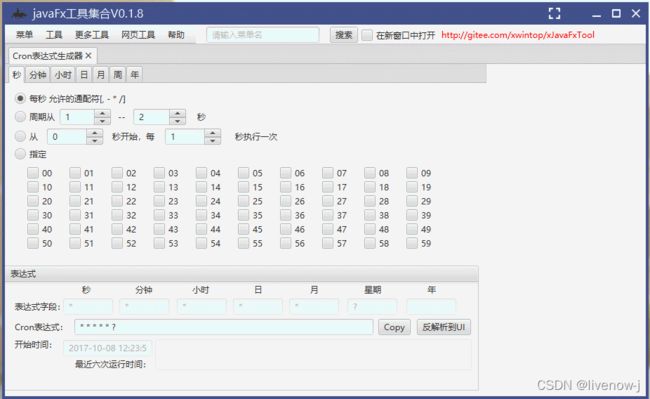Open the 更多工具 menu

(92, 35)
